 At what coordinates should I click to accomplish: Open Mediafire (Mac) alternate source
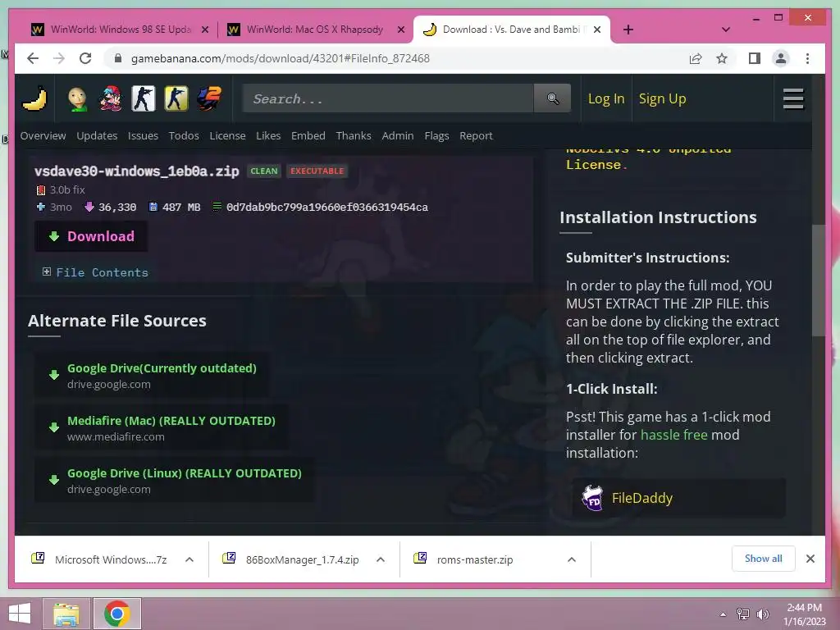pos(162,427)
